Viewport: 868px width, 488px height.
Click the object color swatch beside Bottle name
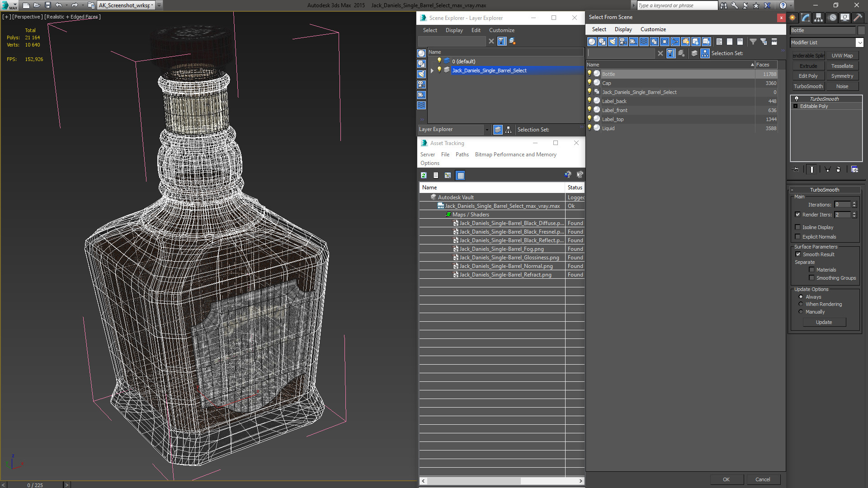point(861,30)
